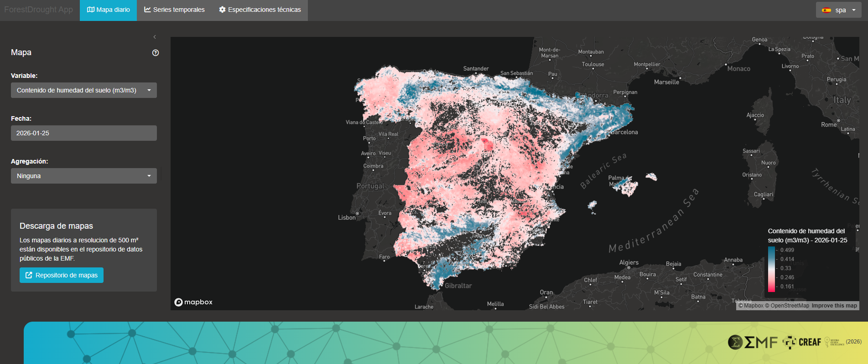The width and height of the screenshot is (868, 364).
Task: Click the Spanish flag icon
Action: tap(826, 10)
